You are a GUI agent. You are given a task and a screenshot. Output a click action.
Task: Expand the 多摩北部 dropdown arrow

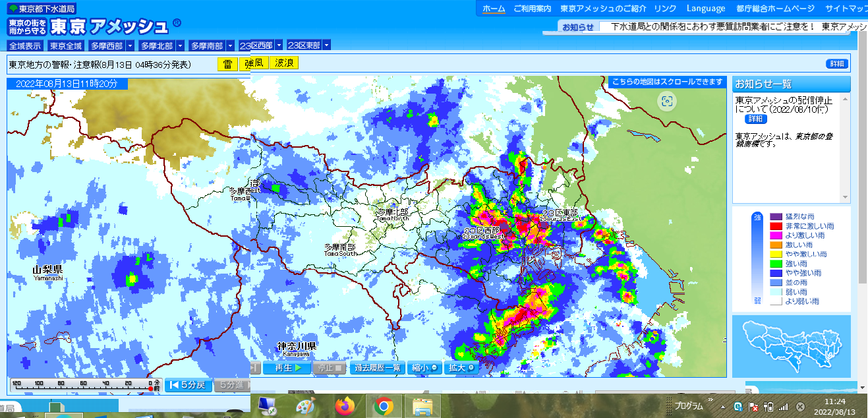tap(180, 45)
